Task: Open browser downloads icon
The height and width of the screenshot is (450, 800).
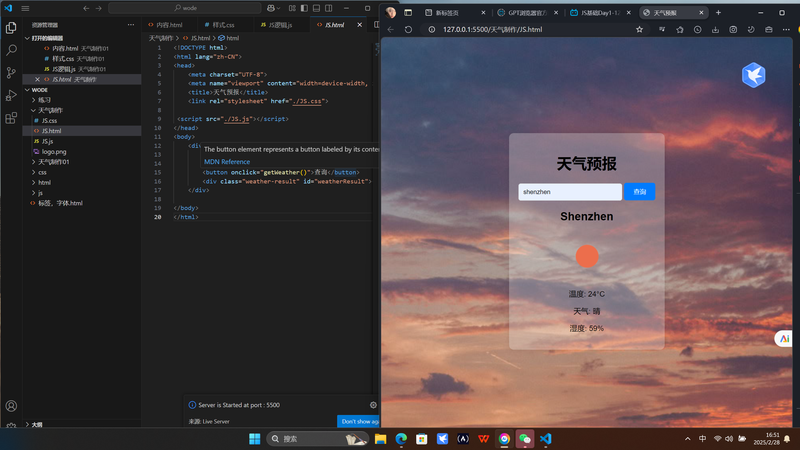Action: (715, 30)
